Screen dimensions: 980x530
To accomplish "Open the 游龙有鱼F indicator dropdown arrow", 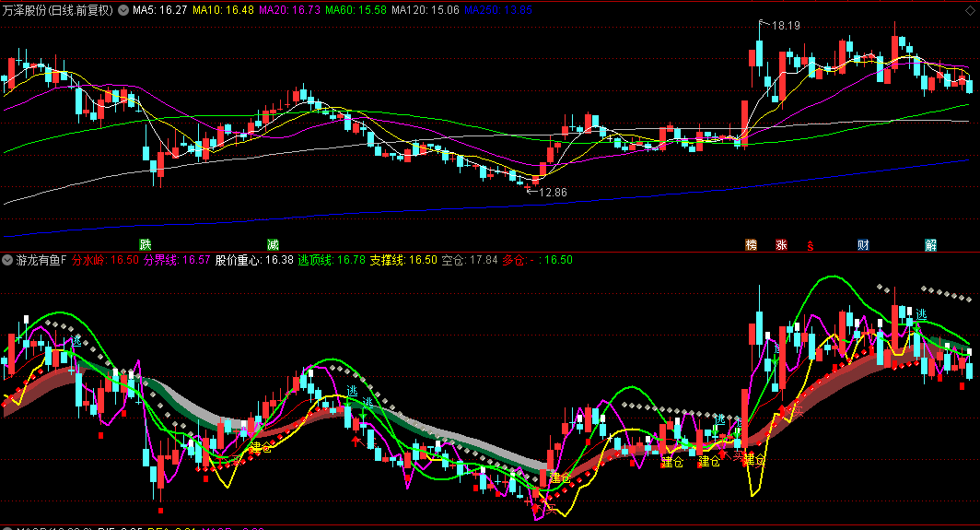I will (x=7, y=260).
